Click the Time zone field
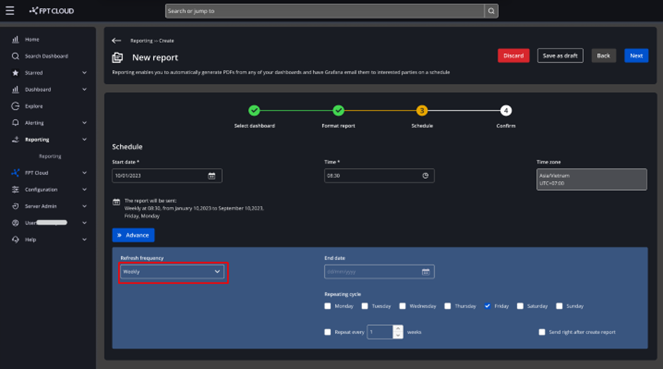 [592, 180]
